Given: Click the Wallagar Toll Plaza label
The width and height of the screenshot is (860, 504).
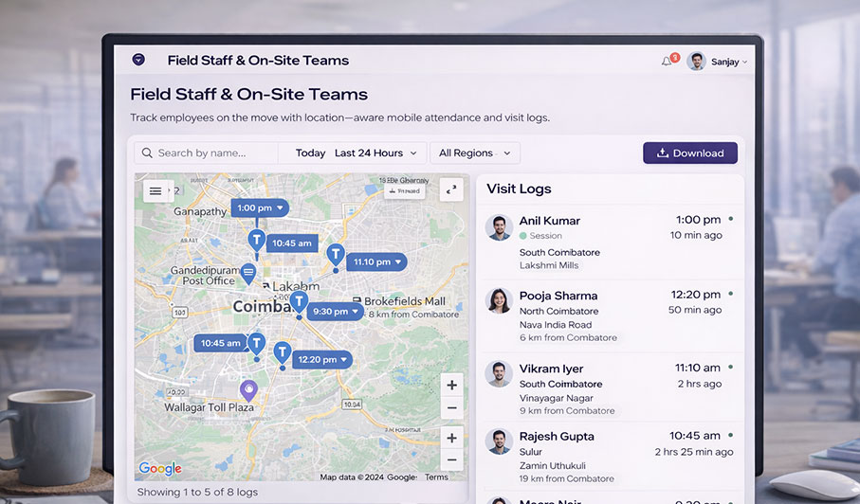Looking at the screenshot, I should (209, 407).
